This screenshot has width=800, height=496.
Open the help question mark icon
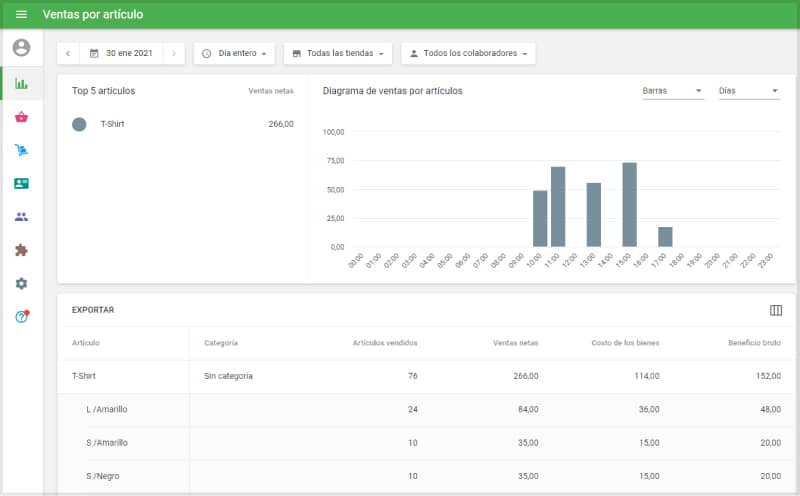[21, 317]
